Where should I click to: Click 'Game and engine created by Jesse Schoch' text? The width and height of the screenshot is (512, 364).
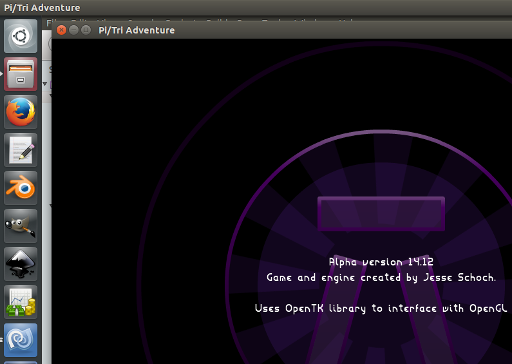click(x=381, y=277)
